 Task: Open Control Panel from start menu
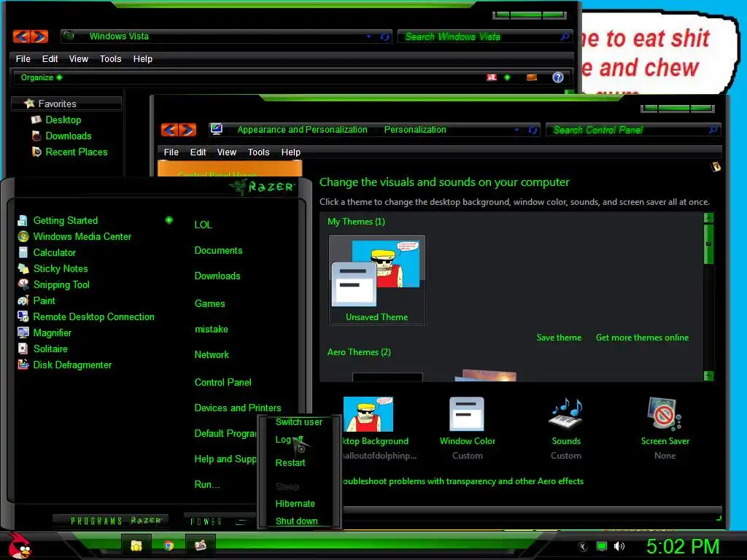coord(222,382)
